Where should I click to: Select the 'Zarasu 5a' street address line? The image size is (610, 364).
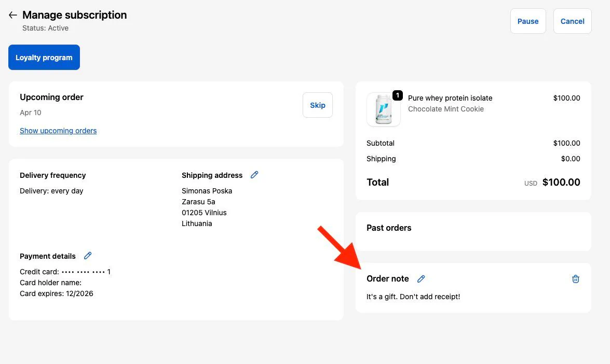coord(198,202)
